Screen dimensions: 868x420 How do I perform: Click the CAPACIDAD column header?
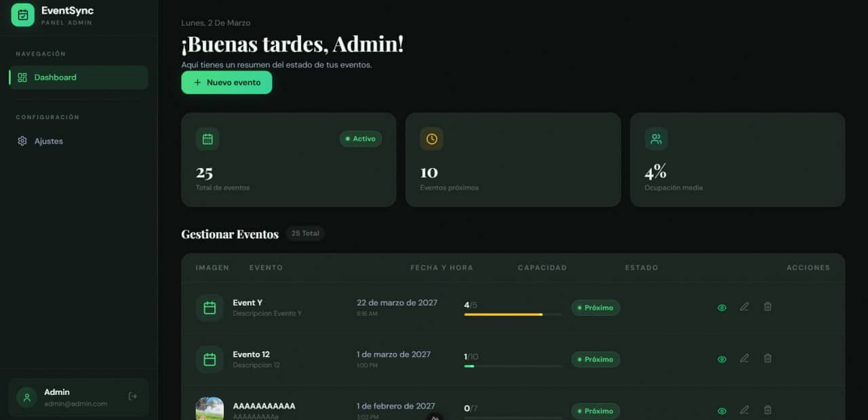pos(542,268)
